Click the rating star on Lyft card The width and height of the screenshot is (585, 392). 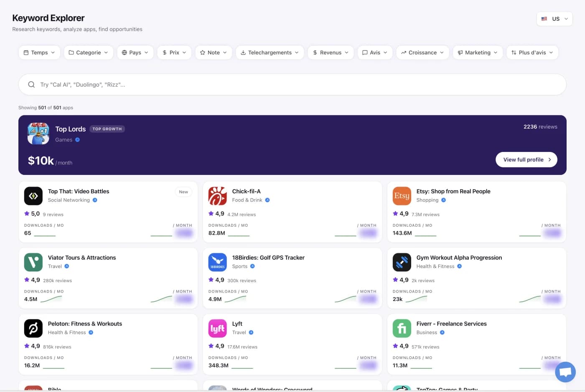click(211, 346)
